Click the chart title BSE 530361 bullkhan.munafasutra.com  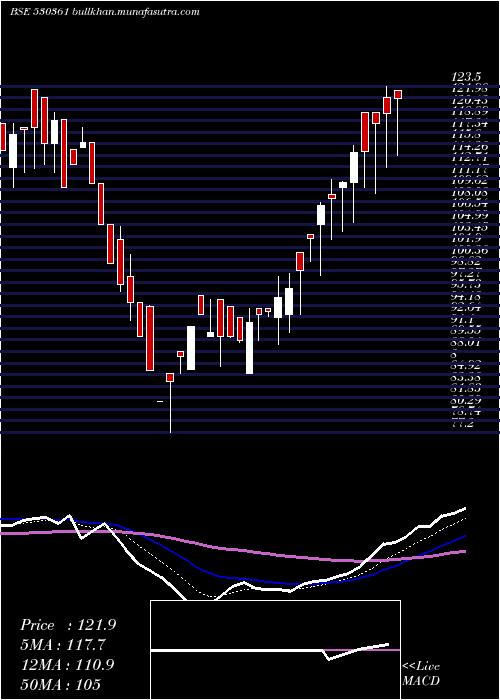click(x=104, y=12)
